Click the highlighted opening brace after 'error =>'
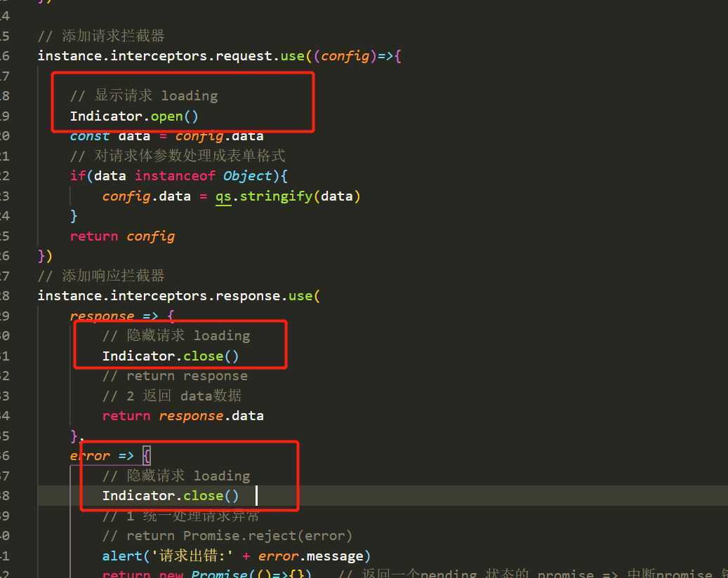 (x=146, y=455)
